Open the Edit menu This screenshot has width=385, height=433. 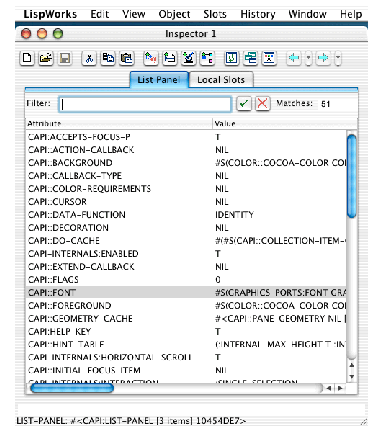[x=100, y=14]
